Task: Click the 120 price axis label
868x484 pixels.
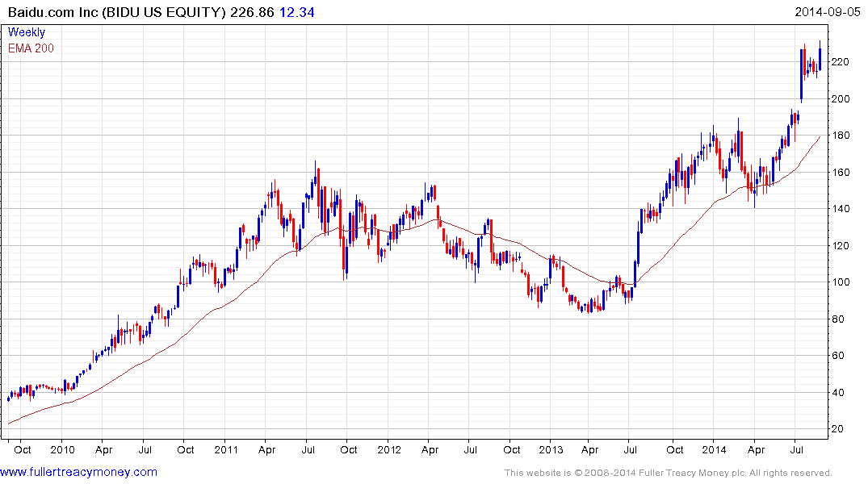Action: pos(841,245)
